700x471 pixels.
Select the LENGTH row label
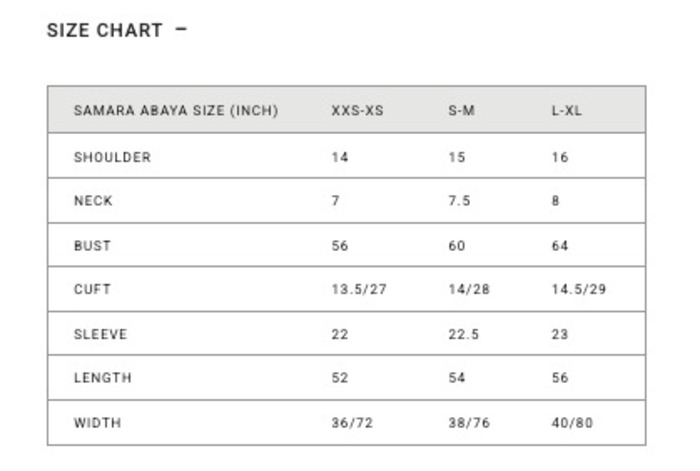click(x=102, y=378)
